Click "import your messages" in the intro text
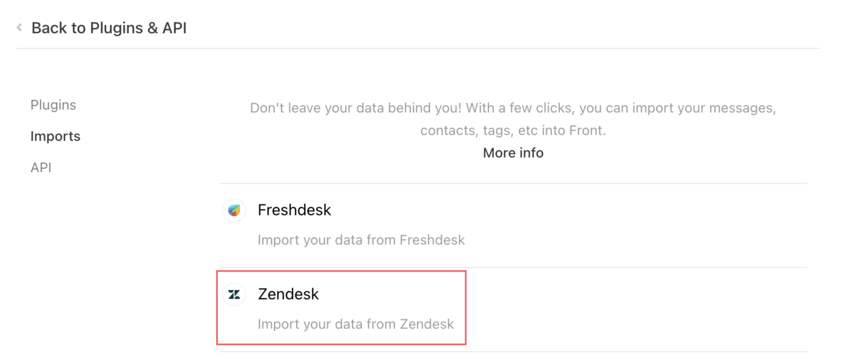The height and width of the screenshot is (361, 860). pyautogui.click(x=704, y=108)
